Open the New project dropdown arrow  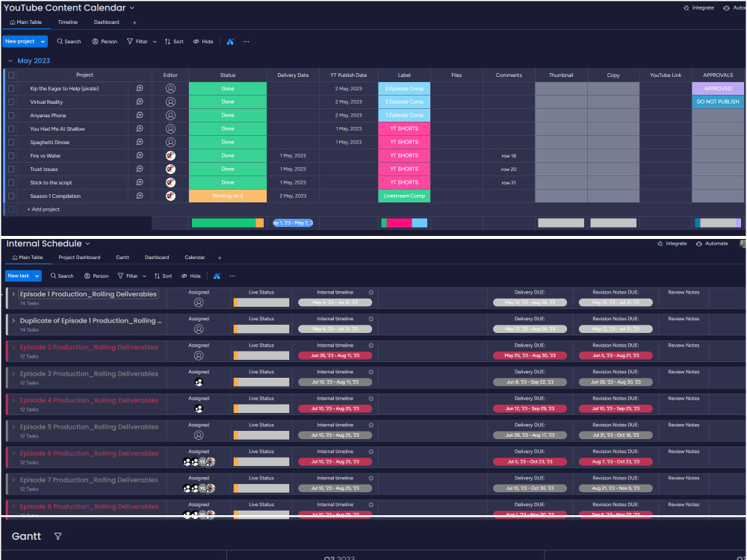(43, 41)
